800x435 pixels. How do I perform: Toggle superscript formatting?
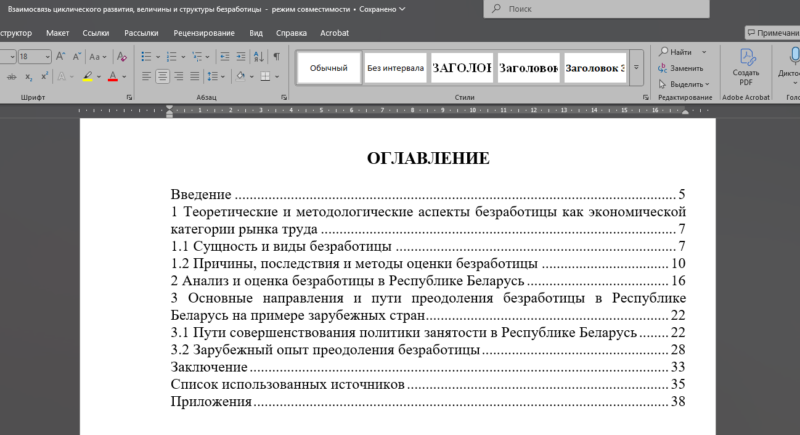coord(44,76)
